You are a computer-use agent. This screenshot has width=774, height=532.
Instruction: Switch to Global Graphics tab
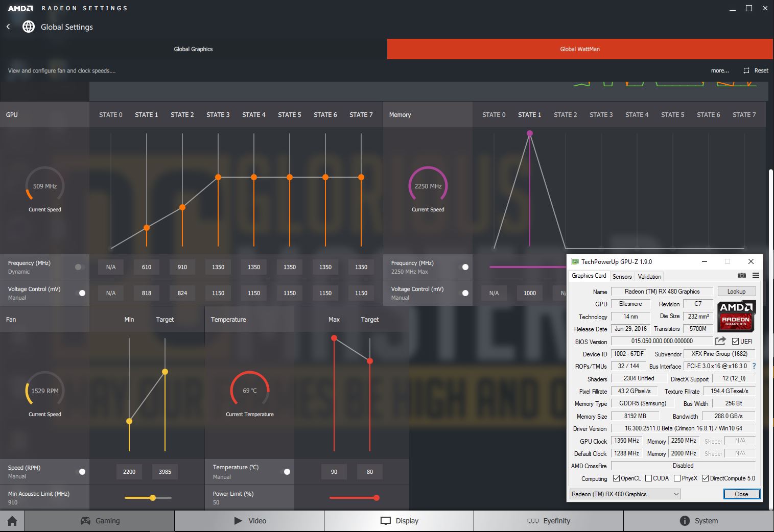(193, 49)
